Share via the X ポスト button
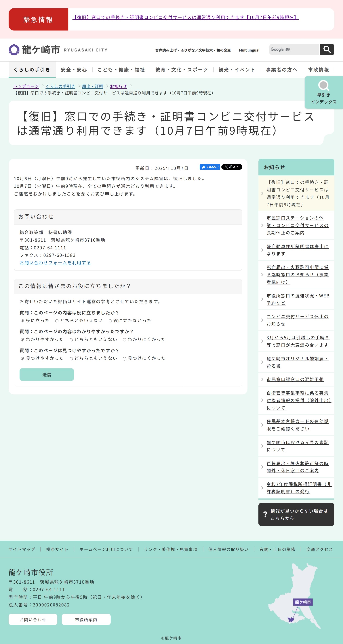This screenshot has width=343, height=644. pyautogui.click(x=232, y=167)
